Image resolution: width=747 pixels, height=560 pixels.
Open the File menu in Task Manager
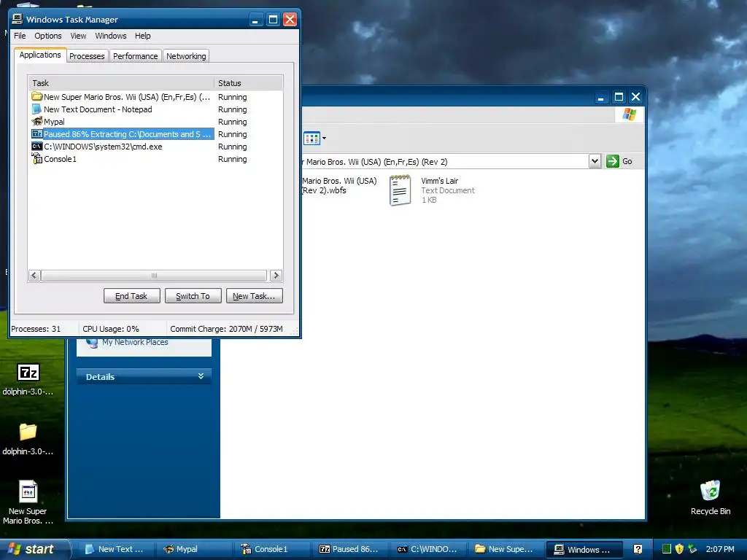20,36
